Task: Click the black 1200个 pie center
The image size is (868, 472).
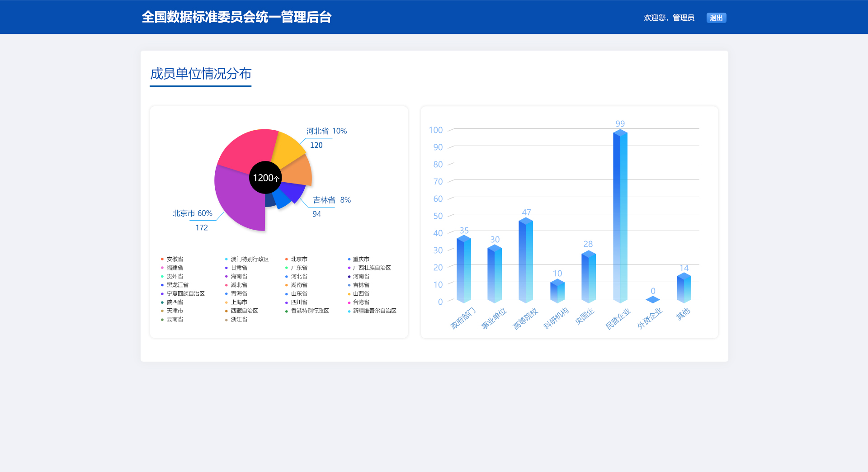Action: click(265, 178)
